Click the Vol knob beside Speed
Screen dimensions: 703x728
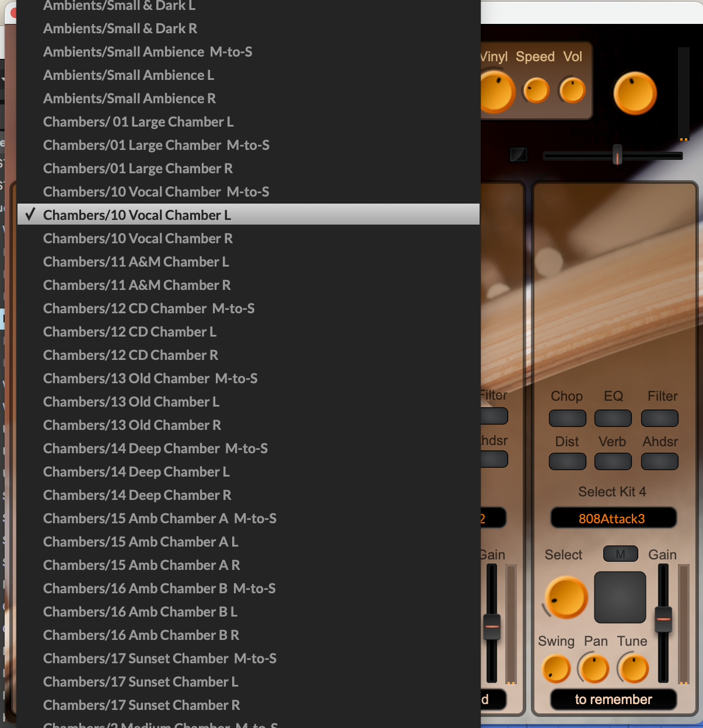click(x=572, y=90)
